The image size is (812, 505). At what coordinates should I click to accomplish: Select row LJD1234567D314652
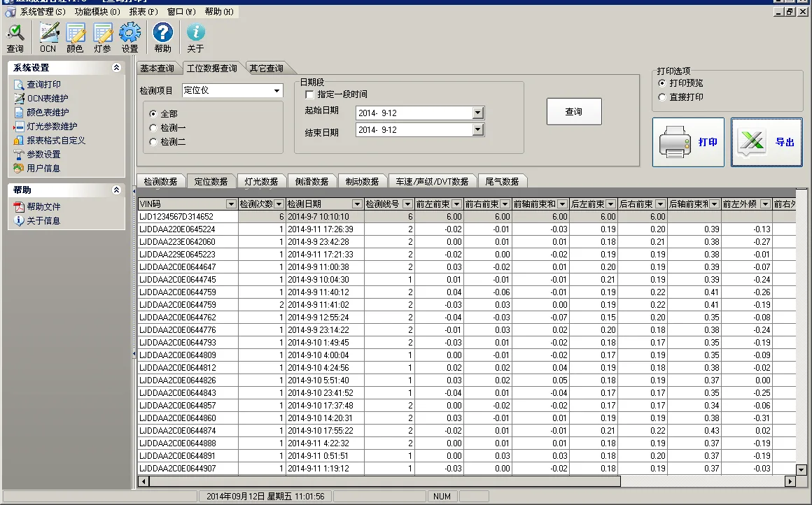point(467,217)
